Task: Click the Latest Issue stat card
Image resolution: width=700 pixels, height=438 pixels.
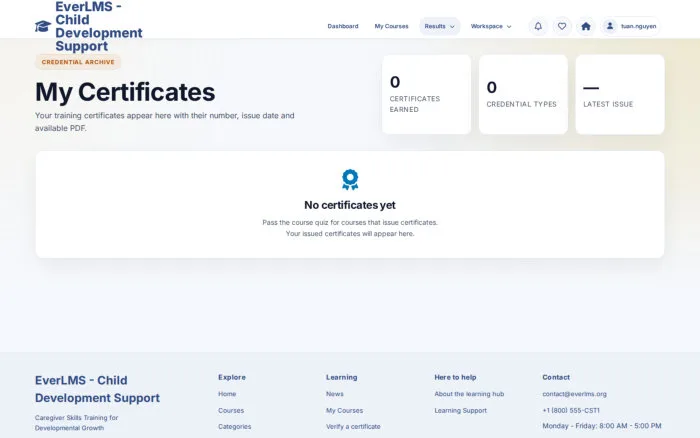Action: (620, 94)
